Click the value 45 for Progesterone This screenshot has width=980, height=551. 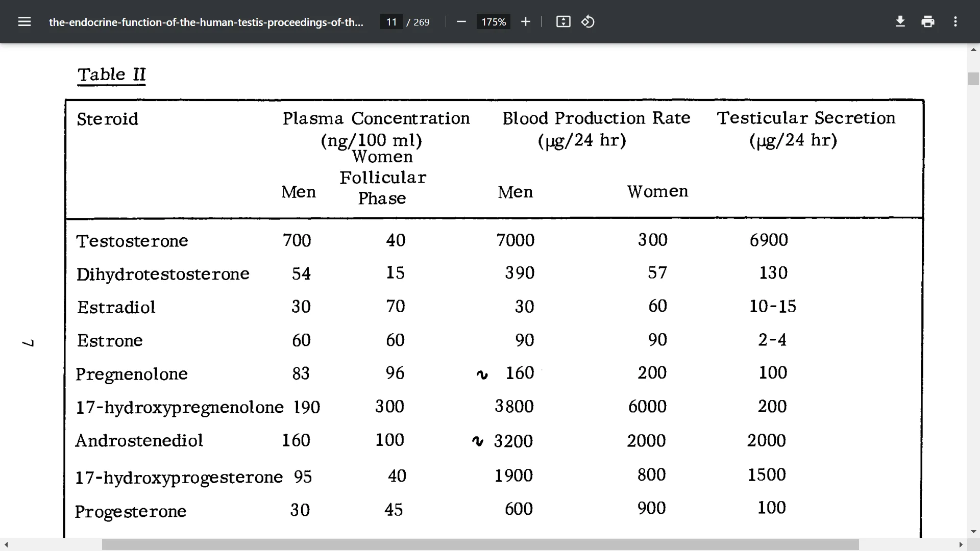click(394, 510)
